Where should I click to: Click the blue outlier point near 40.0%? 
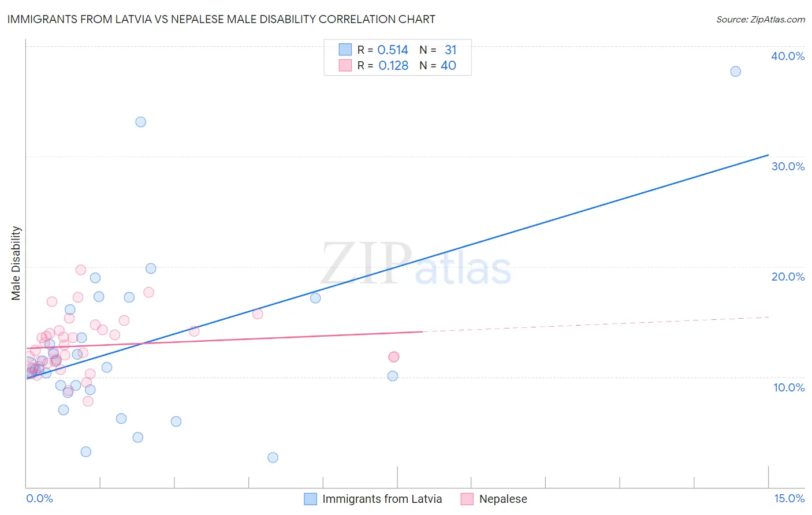click(735, 72)
